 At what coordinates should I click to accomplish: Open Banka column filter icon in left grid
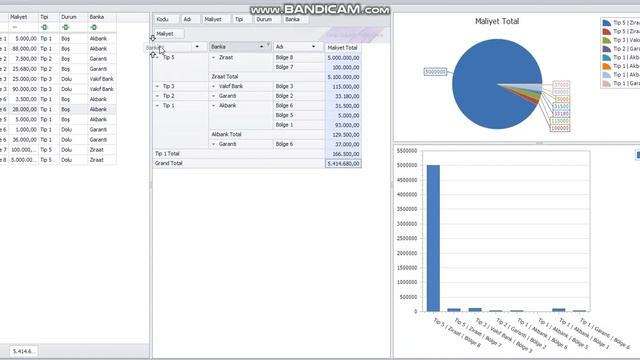click(94, 27)
